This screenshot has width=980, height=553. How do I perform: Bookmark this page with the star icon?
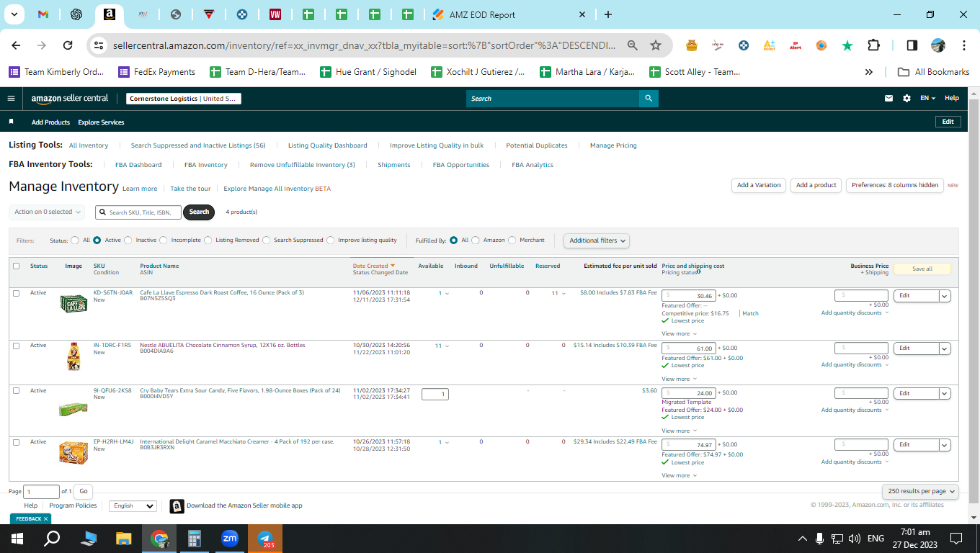(x=656, y=45)
